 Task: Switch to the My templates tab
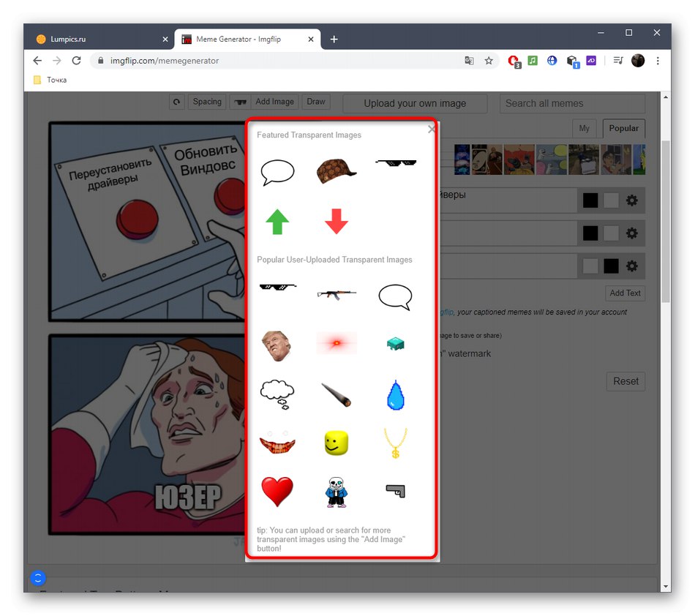pos(585,128)
